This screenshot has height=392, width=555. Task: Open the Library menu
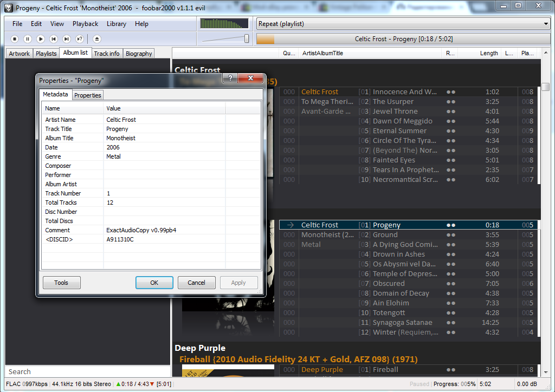click(x=117, y=24)
